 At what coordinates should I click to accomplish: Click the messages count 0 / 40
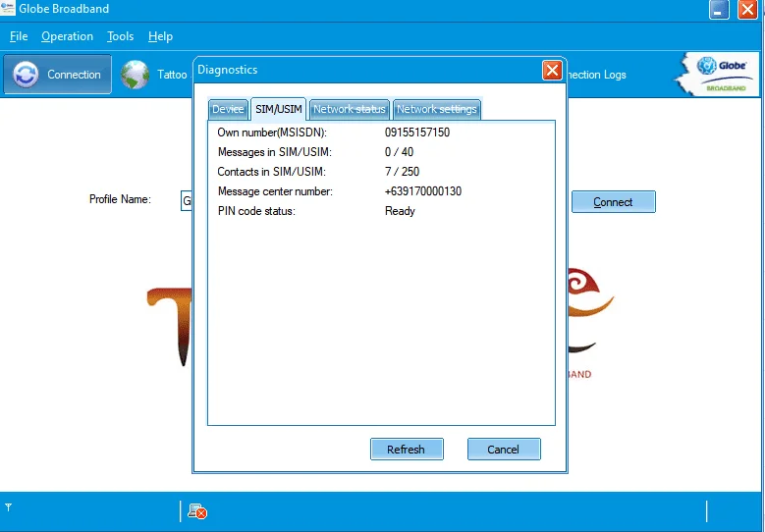pyautogui.click(x=399, y=152)
